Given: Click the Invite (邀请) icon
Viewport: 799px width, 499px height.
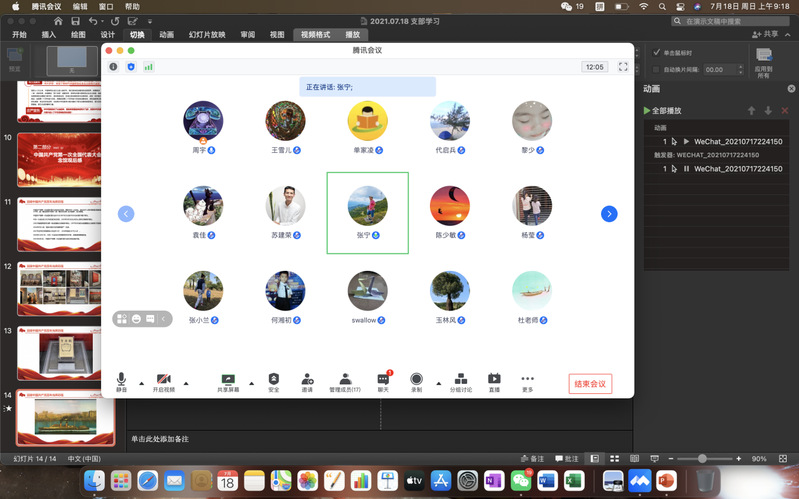Looking at the screenshot, I should pos(307,382).
